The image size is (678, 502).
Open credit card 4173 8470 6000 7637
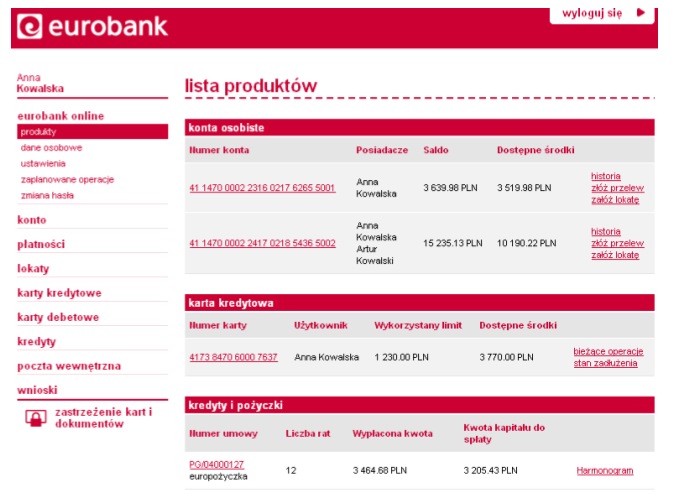233,357
